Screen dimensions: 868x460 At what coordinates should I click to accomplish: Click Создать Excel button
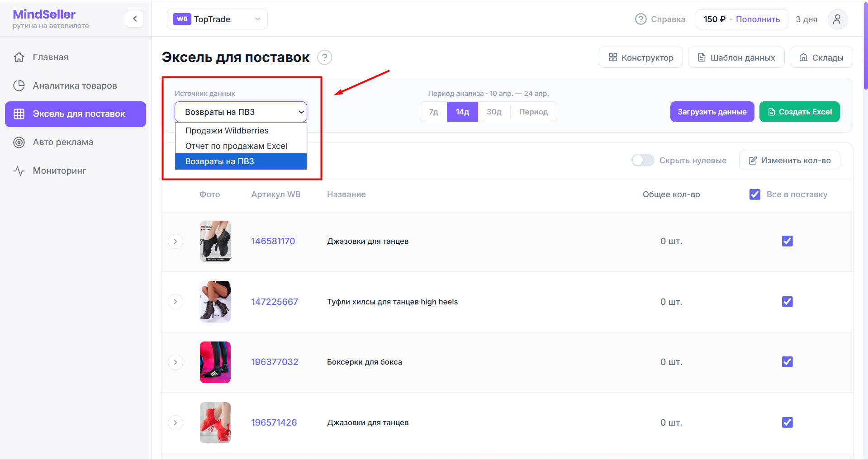point(799,112)
